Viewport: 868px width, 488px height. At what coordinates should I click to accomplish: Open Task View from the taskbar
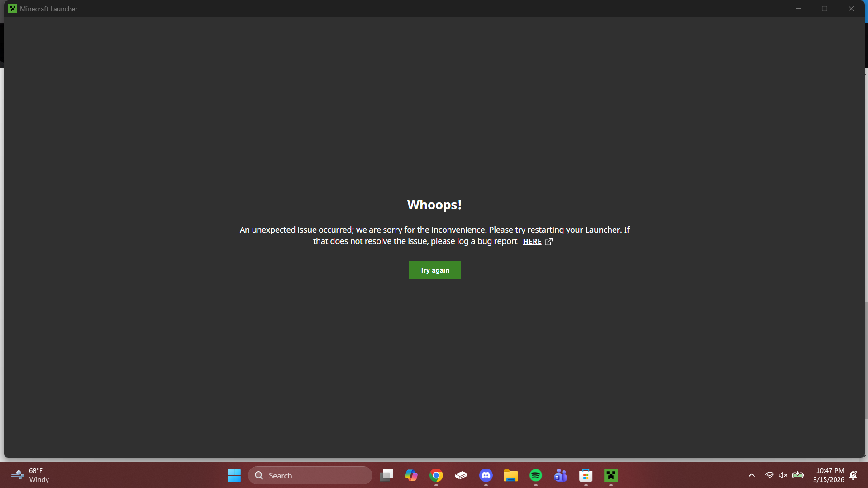click(x=386, y=475)
